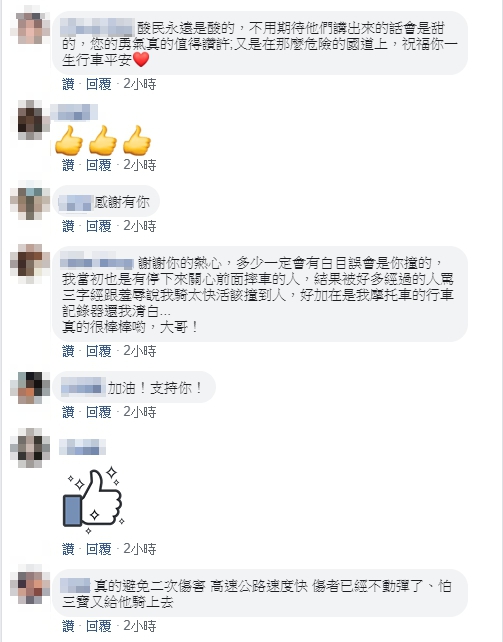This screenshot has width=503, height=642.
Task: Like the sparkling thumbs-up sticker comment
Action: tap(68, 549)
